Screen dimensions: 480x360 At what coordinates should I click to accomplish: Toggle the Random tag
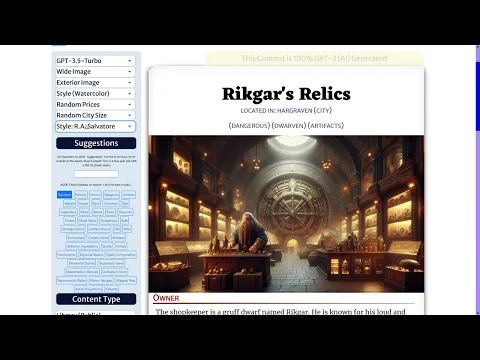tap(64, 194)
